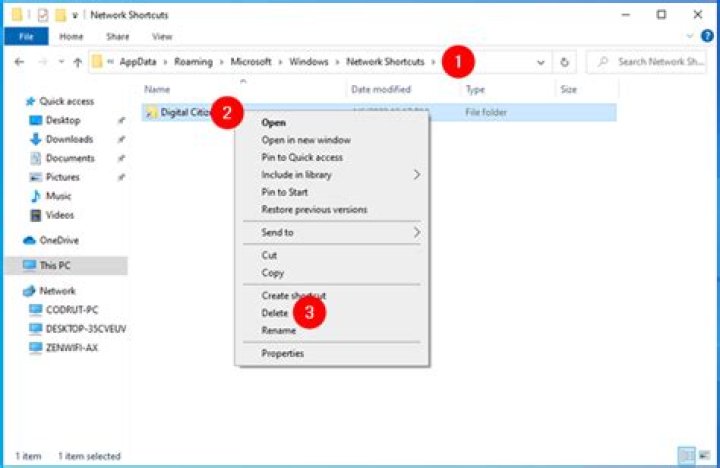Click the Help question mark icon
The image size is (720, 468).
click(708, 37)
